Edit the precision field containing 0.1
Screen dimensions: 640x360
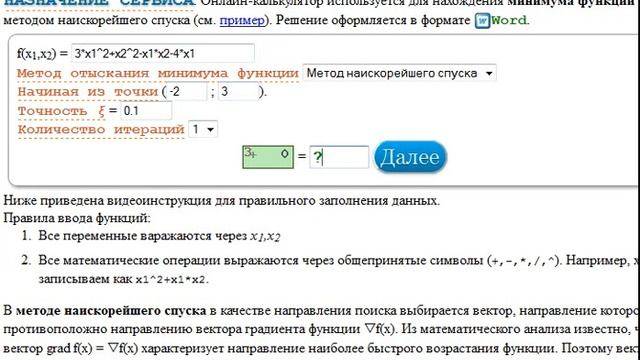click(x=146, y=111)
